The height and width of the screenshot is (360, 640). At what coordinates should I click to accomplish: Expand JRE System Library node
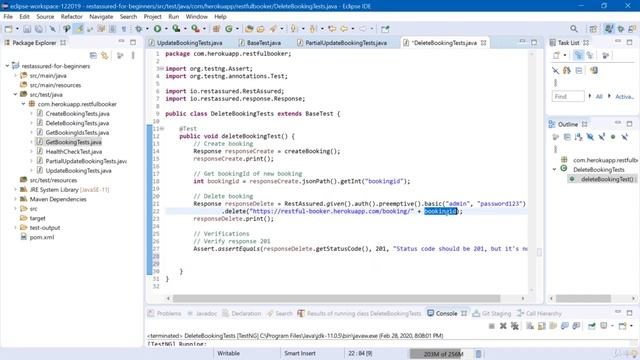coord(16,189)
